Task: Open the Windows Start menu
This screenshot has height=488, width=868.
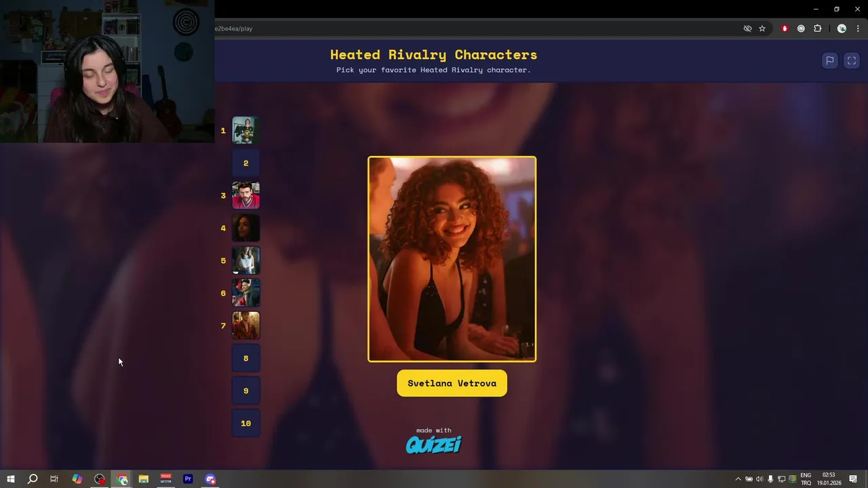Action: (10, 479)
